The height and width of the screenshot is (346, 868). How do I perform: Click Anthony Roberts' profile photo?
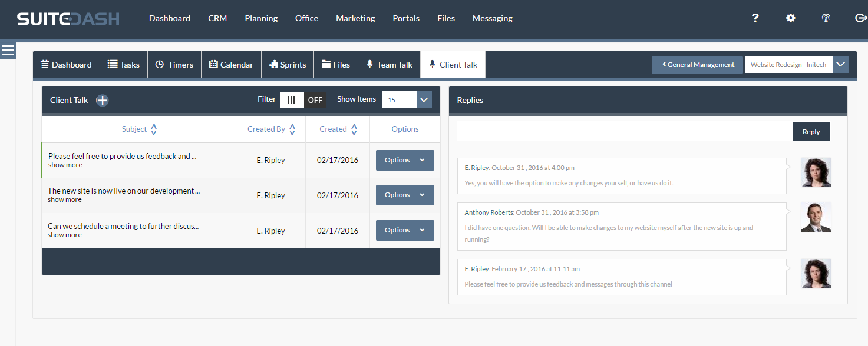816,217
